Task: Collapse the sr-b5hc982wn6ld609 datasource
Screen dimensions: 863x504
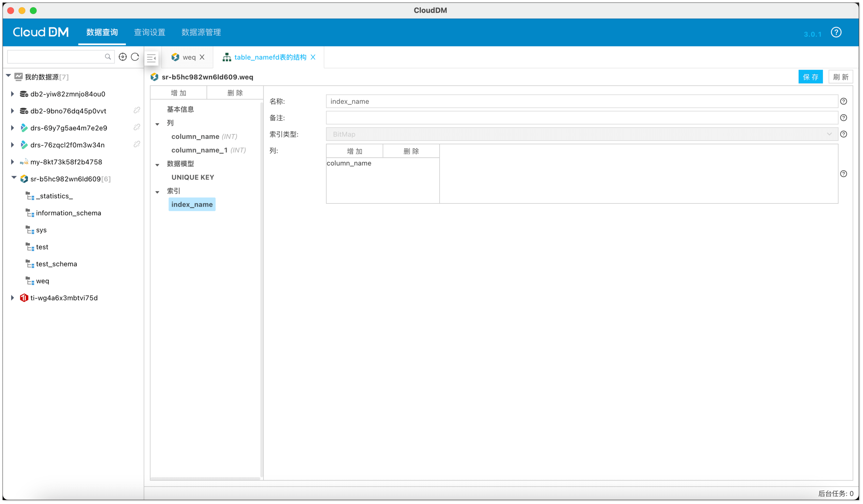Action: click(14, 178)
